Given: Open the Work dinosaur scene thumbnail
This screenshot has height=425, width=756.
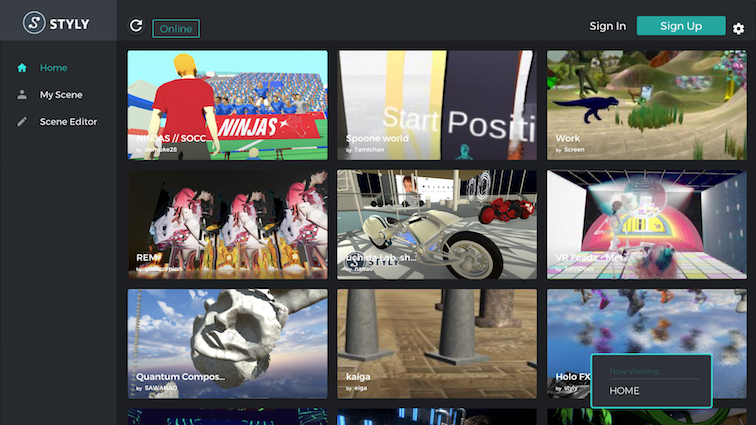Looking at the screenshot, I should [646, 105].
